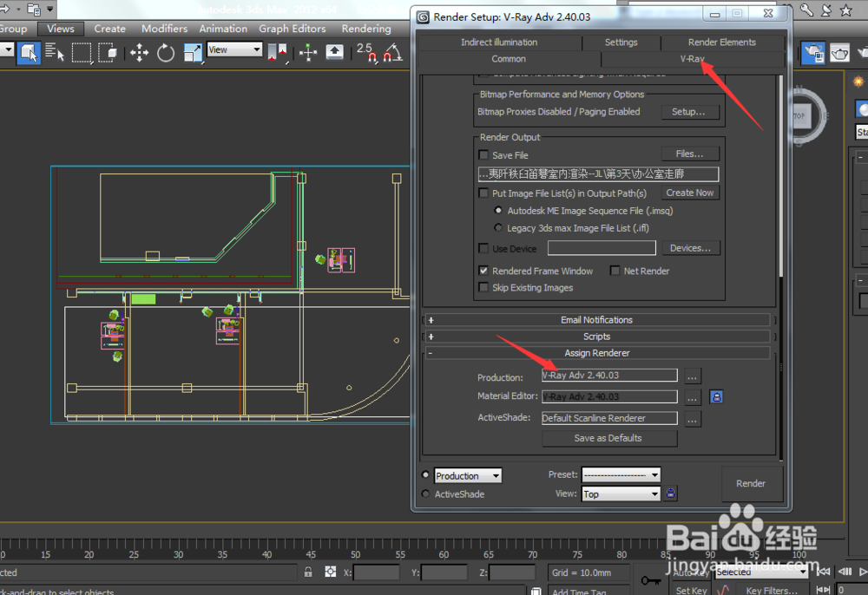This screenshot has height=595, width=868.
Task: Select Legacy 3ds max Image File List option
Action: (499, 227)
